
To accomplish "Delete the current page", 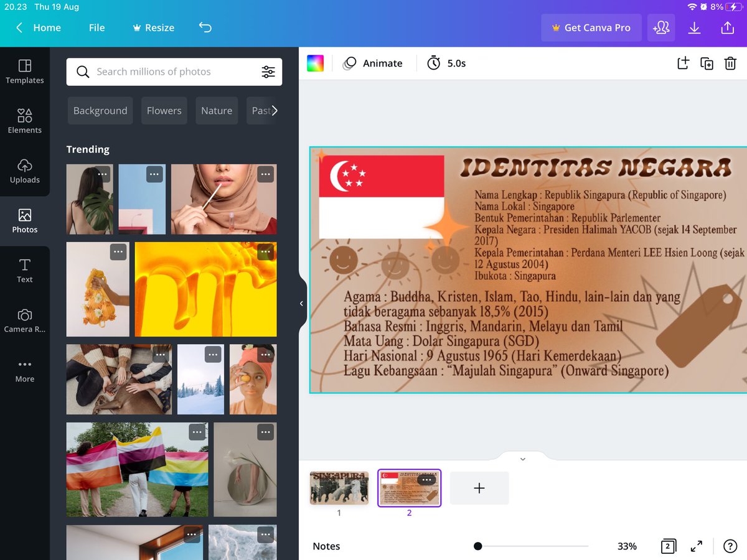I will pos(730,63).
